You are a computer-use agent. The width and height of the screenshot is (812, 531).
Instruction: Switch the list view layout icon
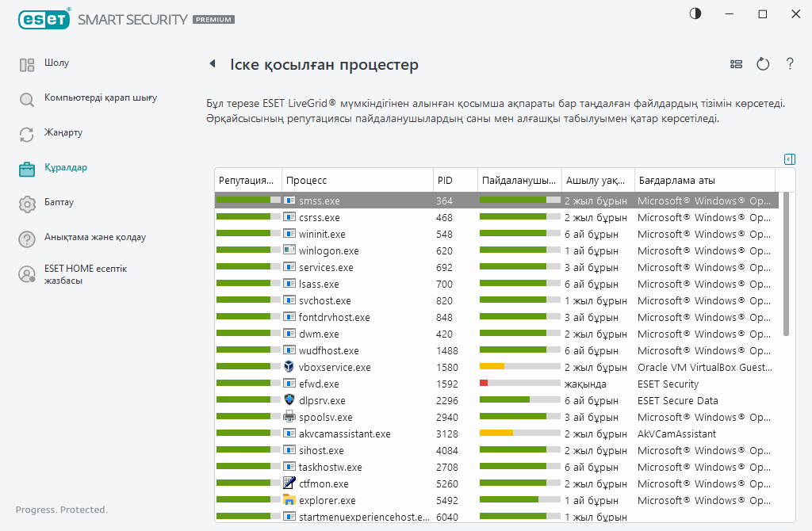click(x=736, y=64)
